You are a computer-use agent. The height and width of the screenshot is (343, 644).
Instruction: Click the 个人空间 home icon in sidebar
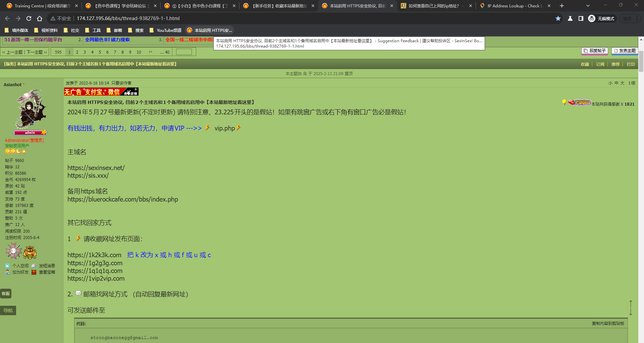tap(7, 266)
